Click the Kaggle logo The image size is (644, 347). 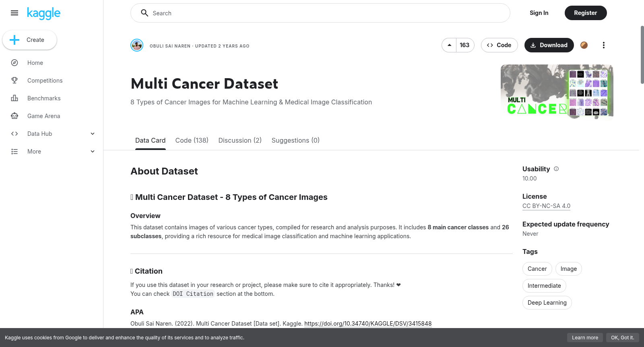(43, 13)
